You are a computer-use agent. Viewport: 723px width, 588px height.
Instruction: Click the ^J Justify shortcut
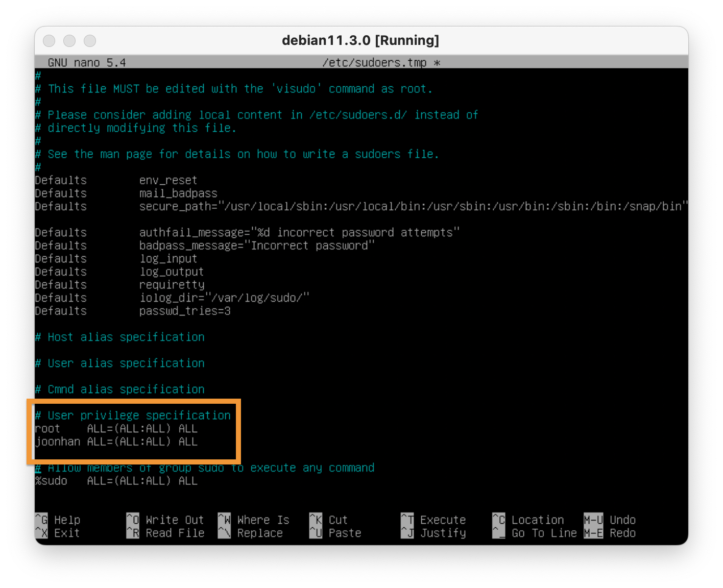tap(433, 533)
